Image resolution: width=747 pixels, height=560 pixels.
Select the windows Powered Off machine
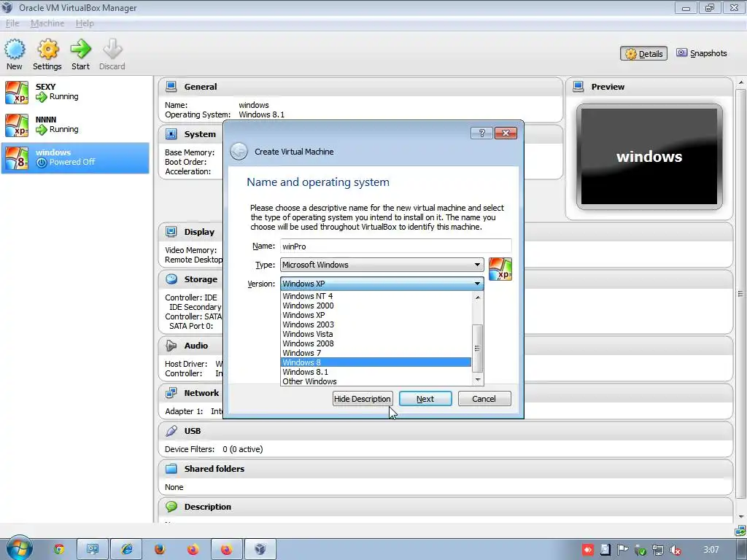click(x=75, y=158)
